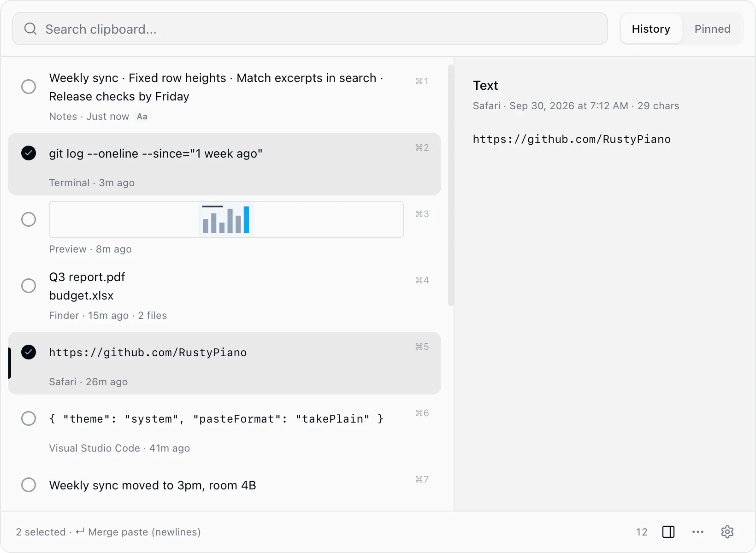Switch to the Pinned tab
The image size is (756, 553).
pos(712,29)
